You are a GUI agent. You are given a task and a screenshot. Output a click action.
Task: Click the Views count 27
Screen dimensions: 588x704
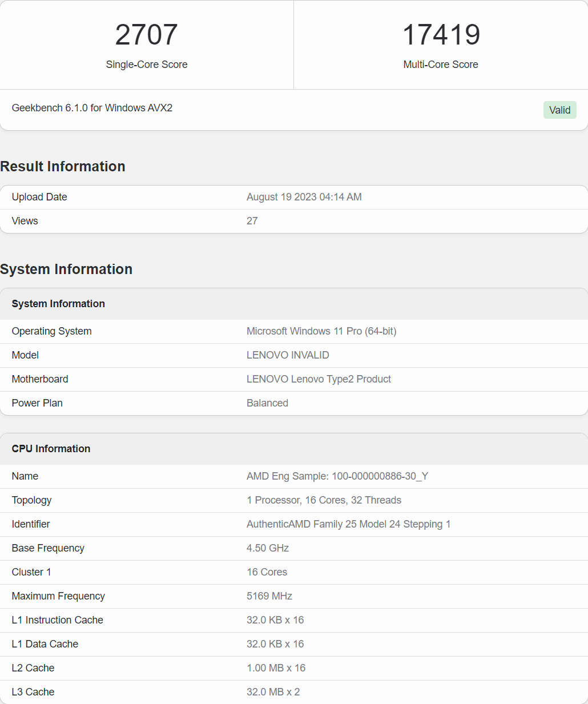coord(252,221)
